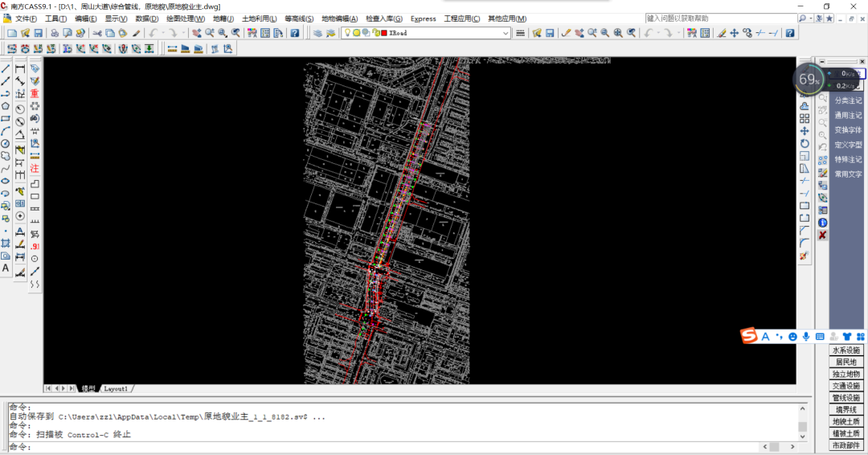Screen dimensions: 868x455
Task: Click the Save icon in the main toolbar
Action: (38, 33)
